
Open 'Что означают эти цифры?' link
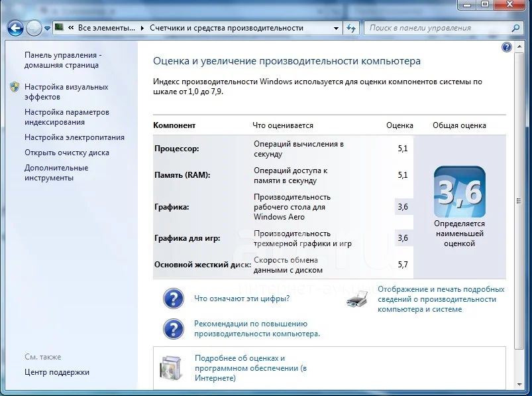(242, 298)
